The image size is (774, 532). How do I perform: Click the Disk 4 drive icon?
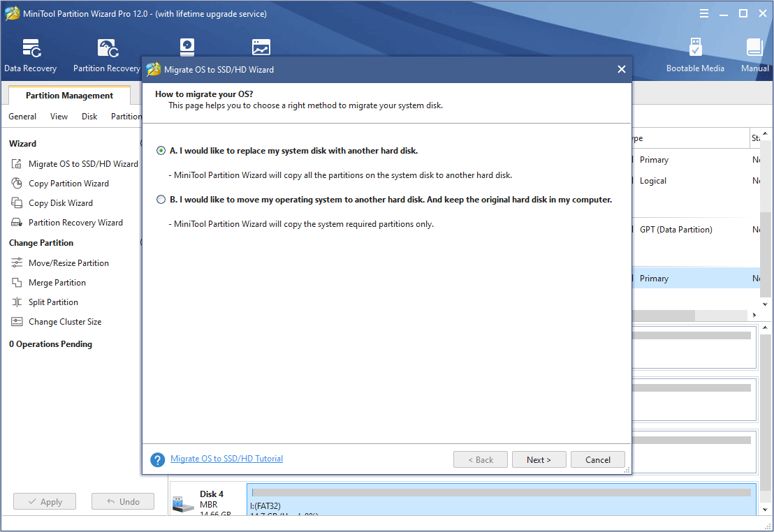pyautogui.click(x=183, y=504)
